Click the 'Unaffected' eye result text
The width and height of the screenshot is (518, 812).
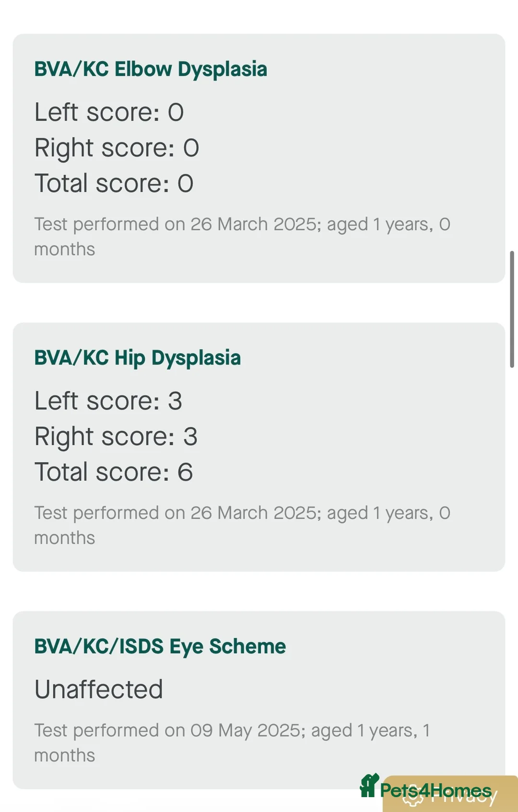tap(98, 689)
